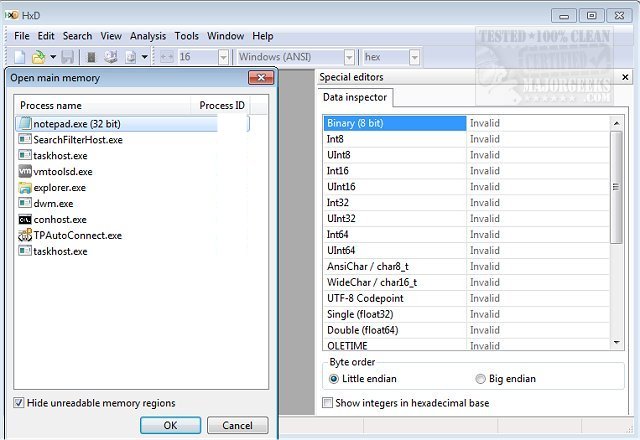This screenshot has height=440, width=640.
Task: Click the data inspector scrollbar thumb
Action: [x=616, y=187]
